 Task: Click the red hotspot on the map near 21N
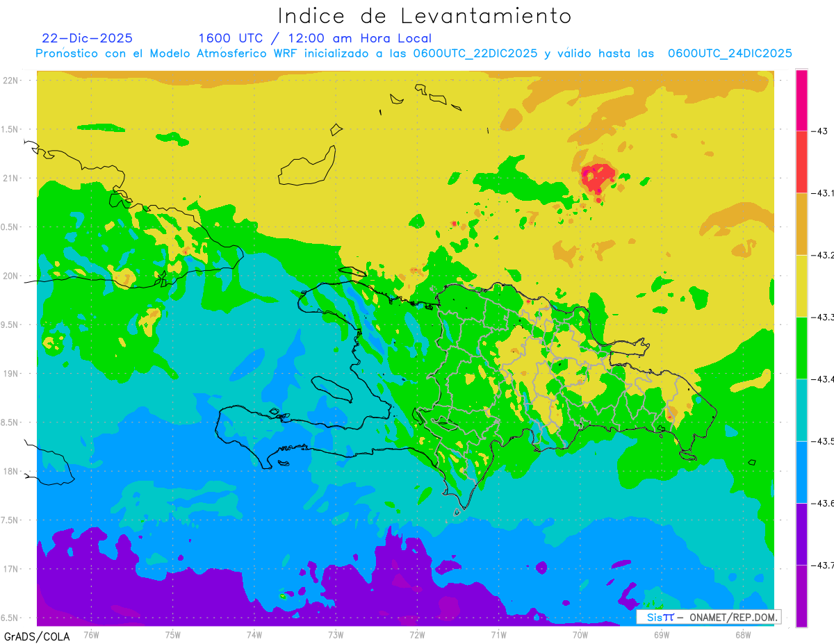pyautogui.click(x=598, y=177)
